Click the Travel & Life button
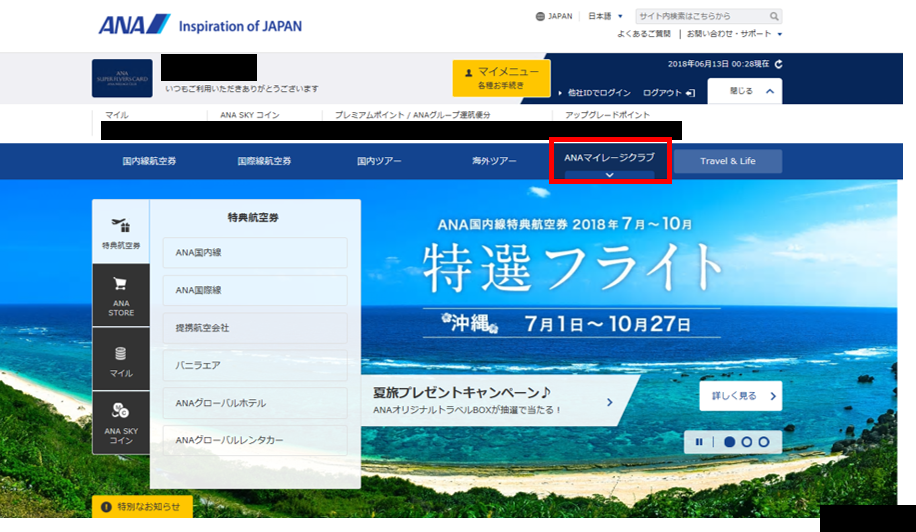Image resolution: width=916 pixels, height=532 pixels. click(x=728, y=161)
